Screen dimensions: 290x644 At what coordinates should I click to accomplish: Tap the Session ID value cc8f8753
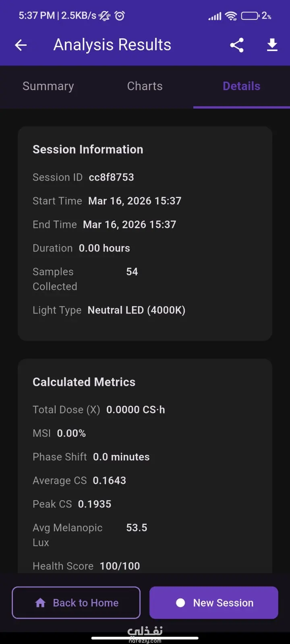click(x=111, y=177)
